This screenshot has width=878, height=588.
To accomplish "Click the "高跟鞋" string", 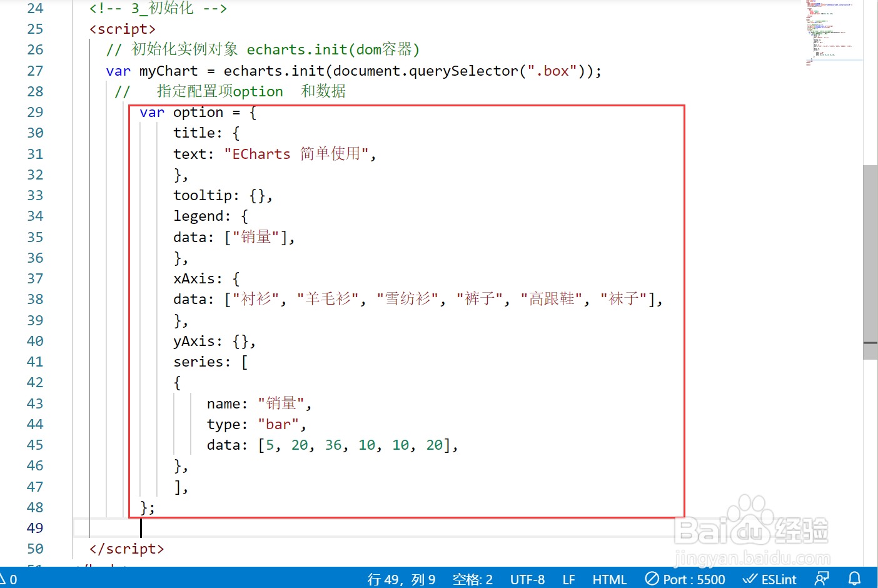I will click(552, 299).
